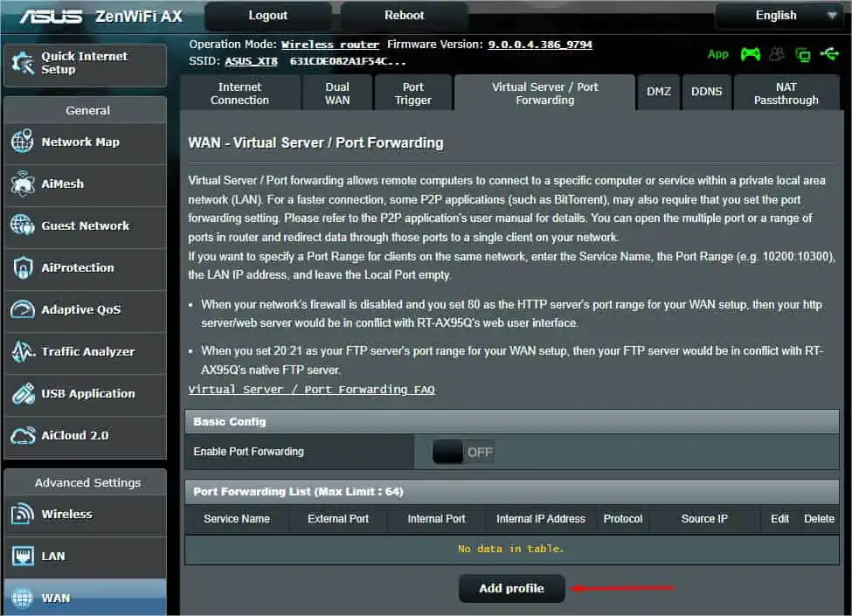This screenshot has height=616, width=852.
Task: Click the Wireless signal icon
Action: (22, 514)
